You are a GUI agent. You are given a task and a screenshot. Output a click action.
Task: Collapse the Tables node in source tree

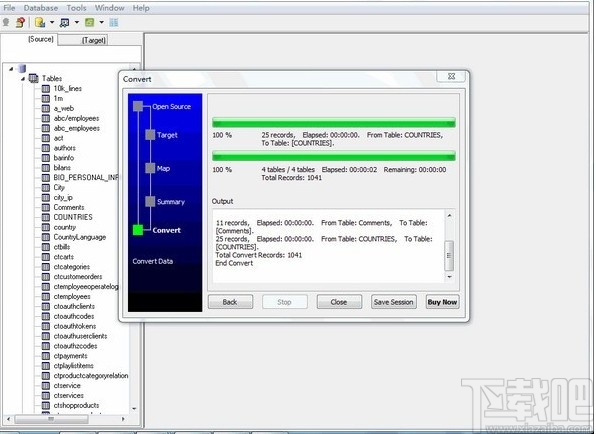23,79
